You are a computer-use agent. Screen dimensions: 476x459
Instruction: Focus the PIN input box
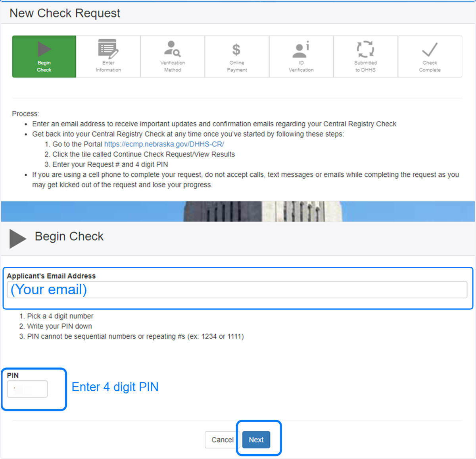click(x=27, y=389)
